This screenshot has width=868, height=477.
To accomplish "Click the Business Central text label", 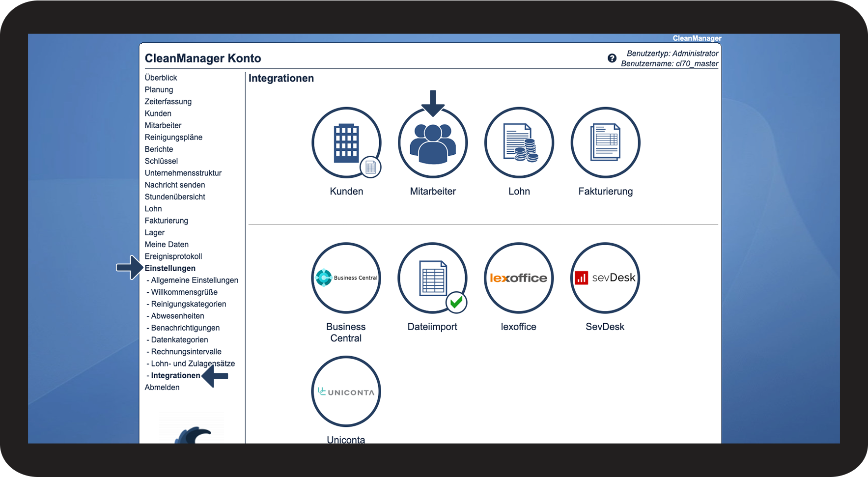I will [x=346, y=333].
